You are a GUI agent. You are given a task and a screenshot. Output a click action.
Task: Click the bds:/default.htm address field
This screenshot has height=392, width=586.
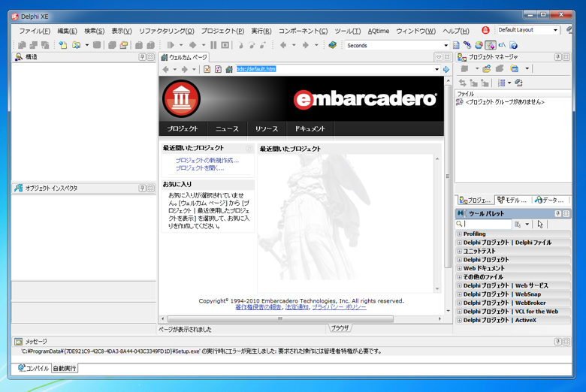point(334,69)
